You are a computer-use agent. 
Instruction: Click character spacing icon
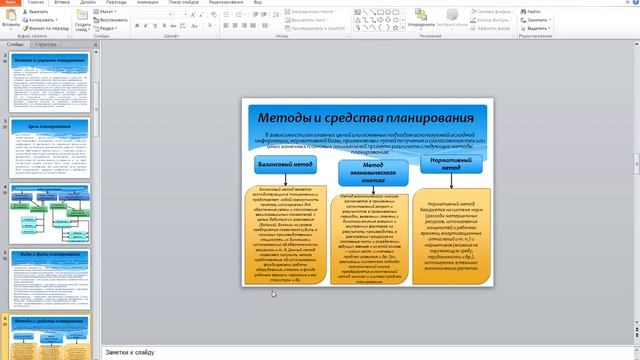[182, 26]
